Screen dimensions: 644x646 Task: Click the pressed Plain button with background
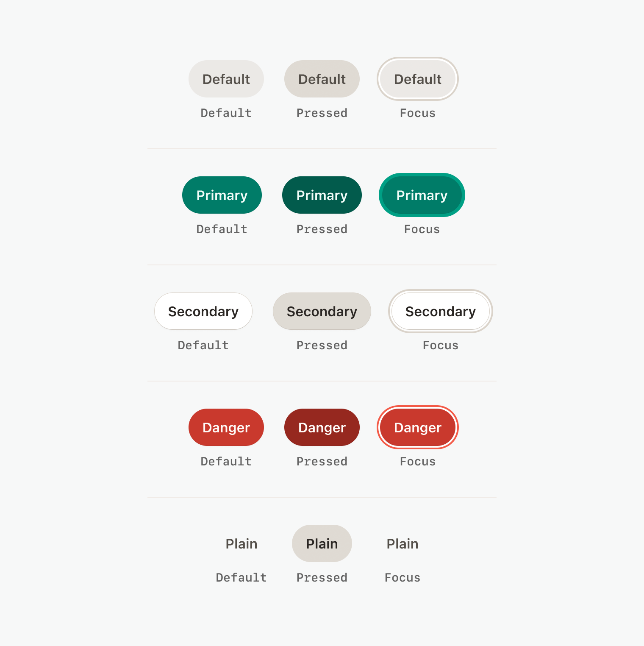pos(322,543)
